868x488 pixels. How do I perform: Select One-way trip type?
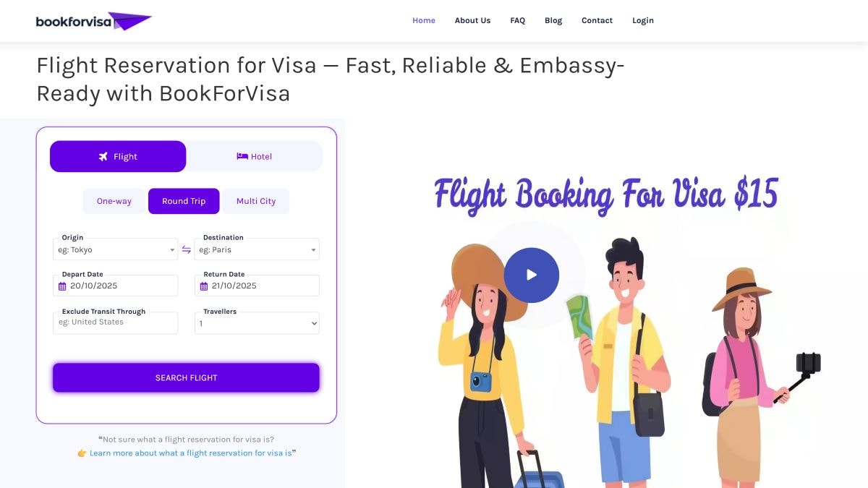click(114, 201)
